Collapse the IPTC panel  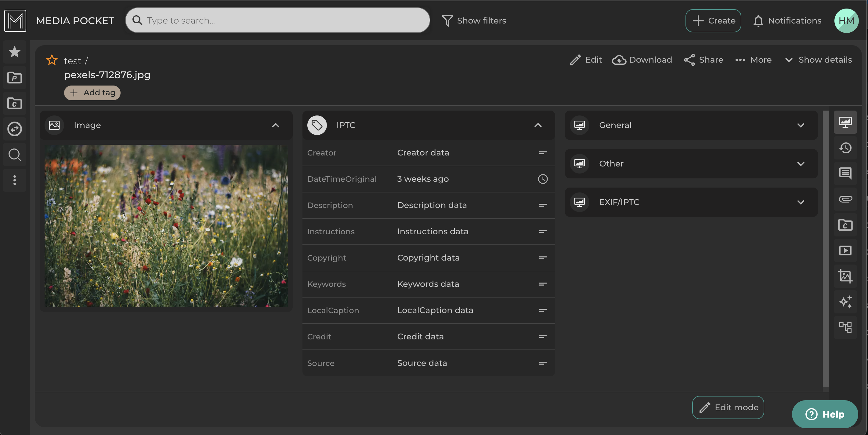pos(538,125)
